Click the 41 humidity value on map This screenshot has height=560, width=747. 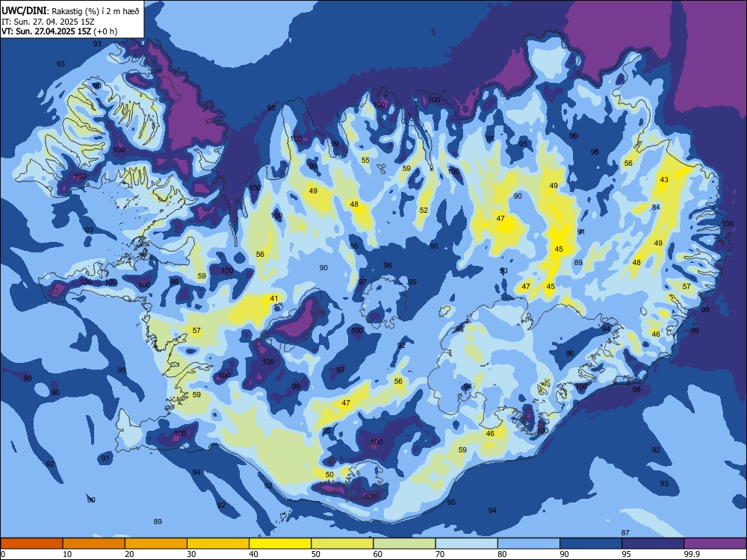tap(274, 299)
